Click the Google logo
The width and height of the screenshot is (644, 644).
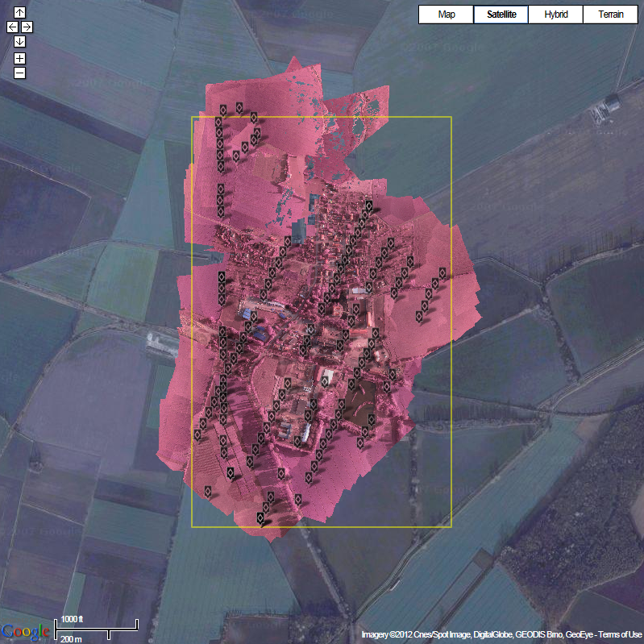click(x=26, y=632)
